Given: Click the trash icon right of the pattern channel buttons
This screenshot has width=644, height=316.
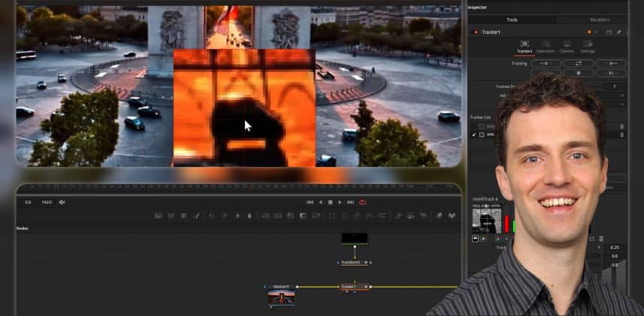Looking at the screenshot, I should tap(601, 239).
